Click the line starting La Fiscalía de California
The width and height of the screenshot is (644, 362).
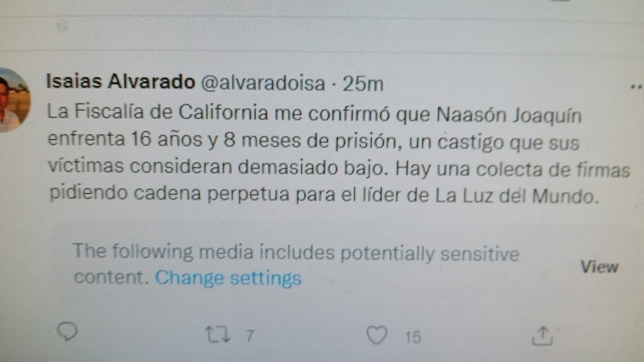pyautogui.click(x=314, y=113)
